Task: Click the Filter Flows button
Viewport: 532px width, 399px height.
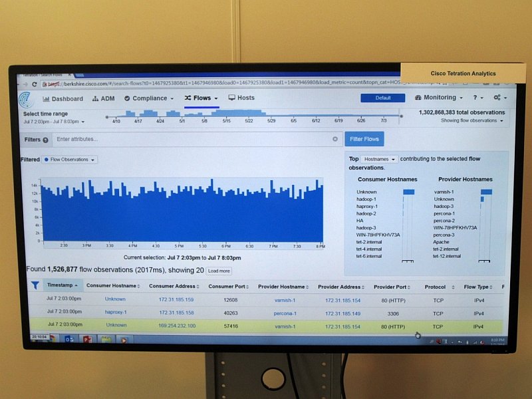Action: 364,139
